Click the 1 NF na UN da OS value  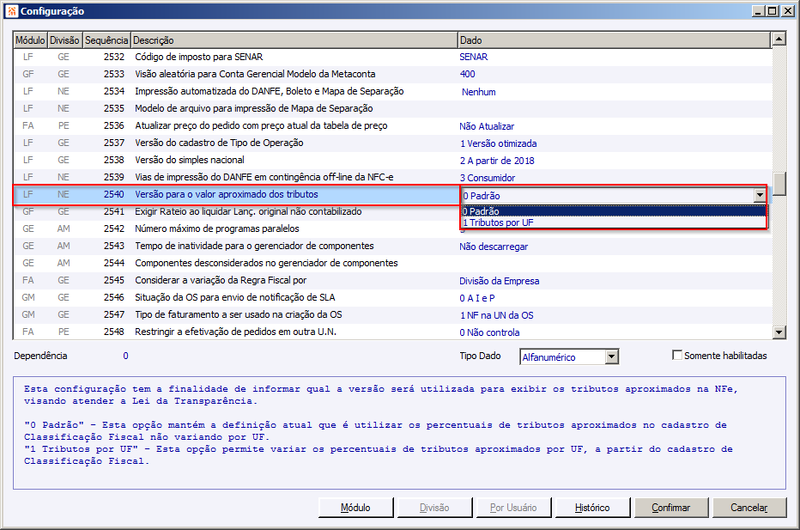tap(496, 315)
